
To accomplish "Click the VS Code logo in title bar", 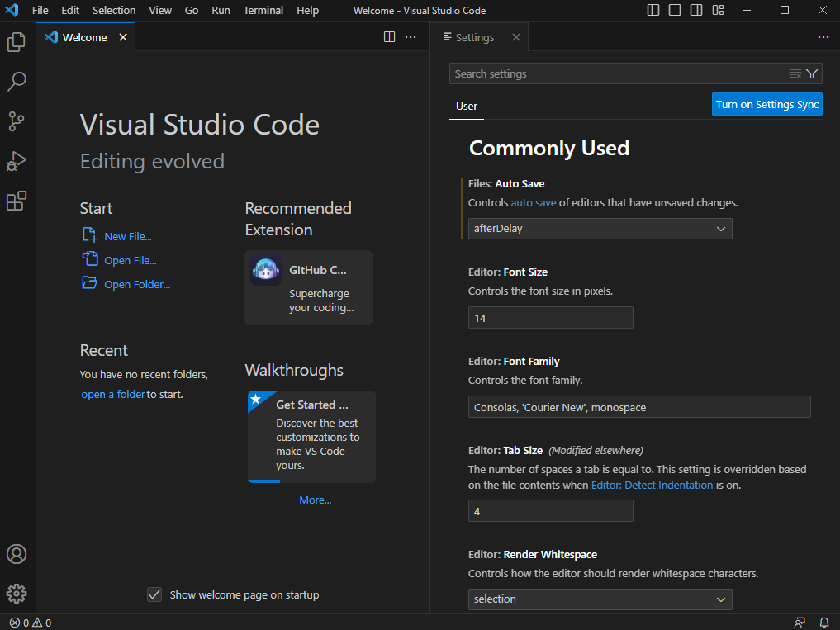I will coord(12,10).
